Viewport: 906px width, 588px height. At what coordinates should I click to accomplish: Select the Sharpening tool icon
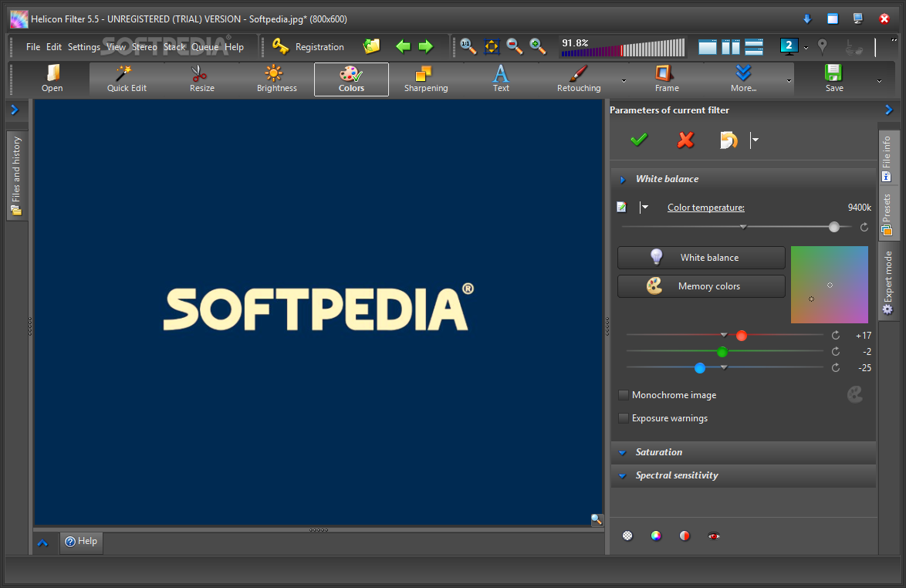coord(425,74)
